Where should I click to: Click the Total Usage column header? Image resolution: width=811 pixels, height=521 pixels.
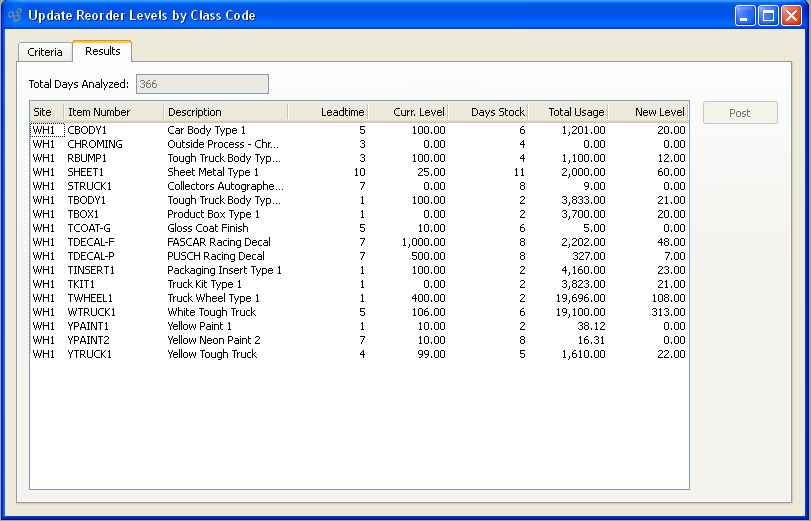coord(568,112)
